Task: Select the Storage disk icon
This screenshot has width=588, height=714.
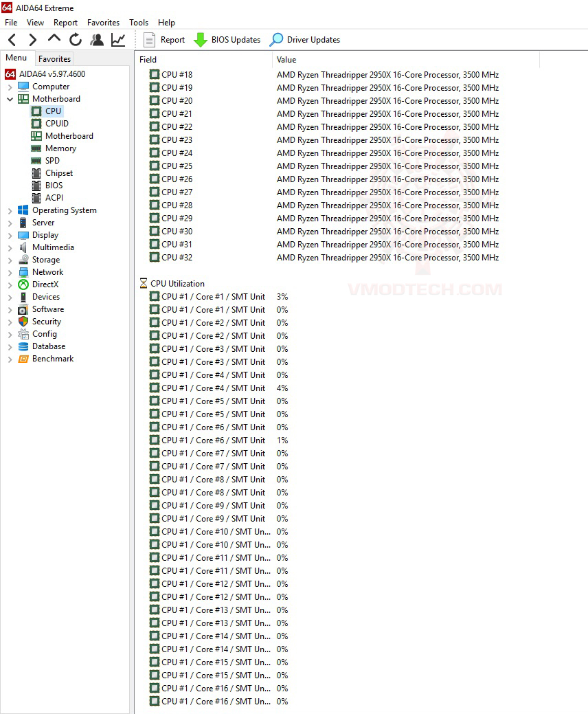Action: 23,260
